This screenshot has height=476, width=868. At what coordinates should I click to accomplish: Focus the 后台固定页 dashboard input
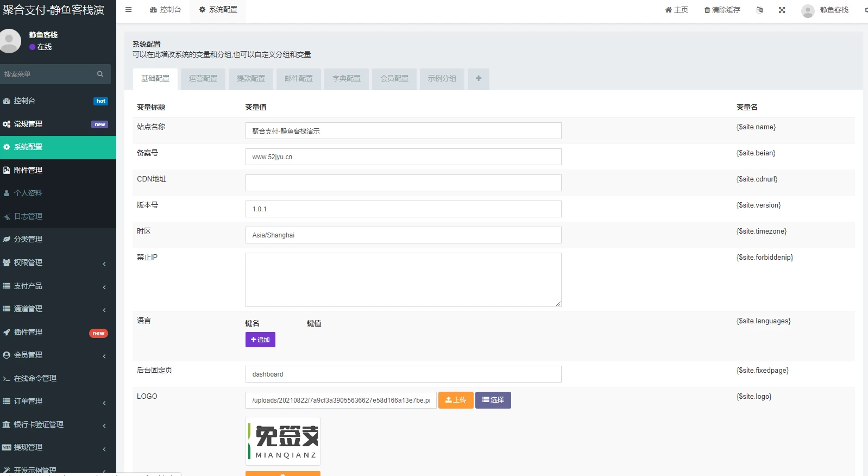403,374
